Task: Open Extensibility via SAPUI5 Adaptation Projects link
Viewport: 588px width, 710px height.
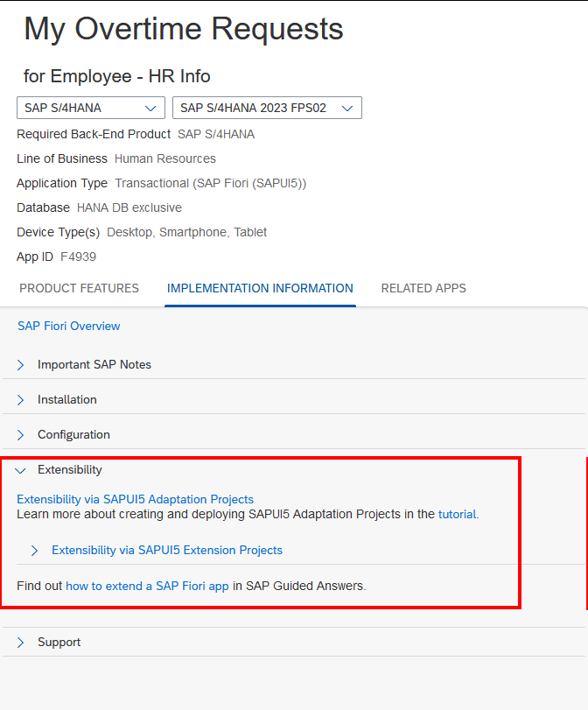Action: point(135,499)
